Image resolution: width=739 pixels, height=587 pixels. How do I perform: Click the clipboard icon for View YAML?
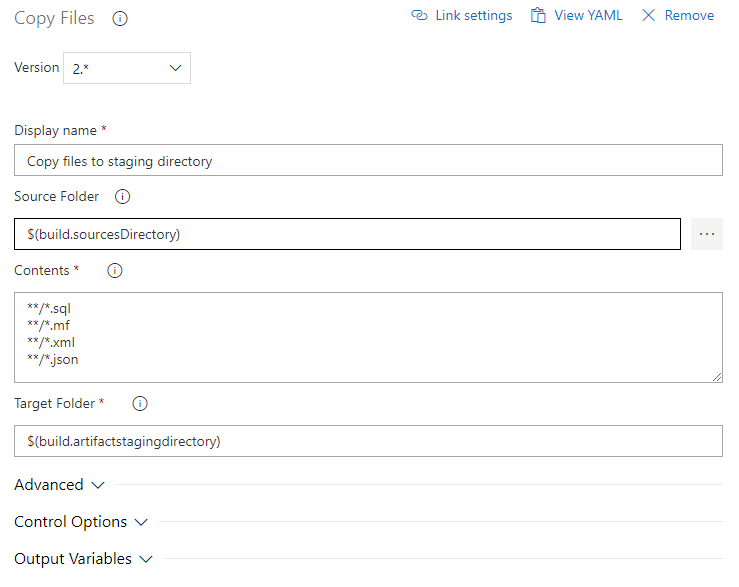tap(539, 16)
